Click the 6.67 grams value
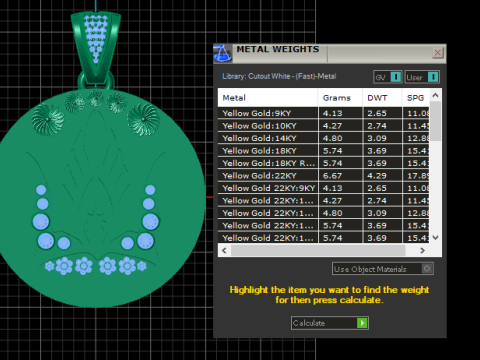Screen dimensions: 480x360 point(332,176)
